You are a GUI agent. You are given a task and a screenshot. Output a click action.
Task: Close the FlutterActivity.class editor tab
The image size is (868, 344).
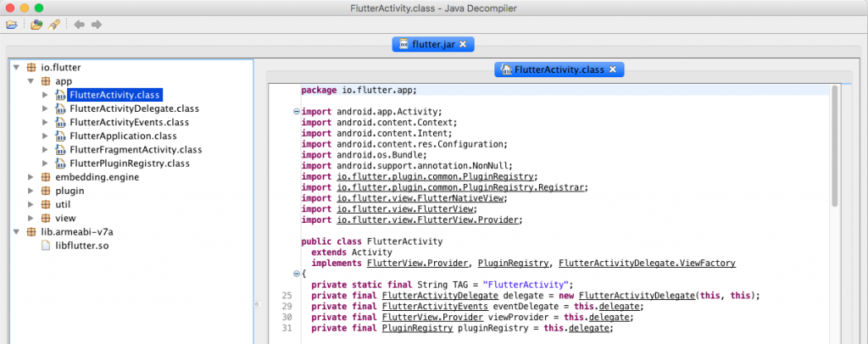point(612,69)
